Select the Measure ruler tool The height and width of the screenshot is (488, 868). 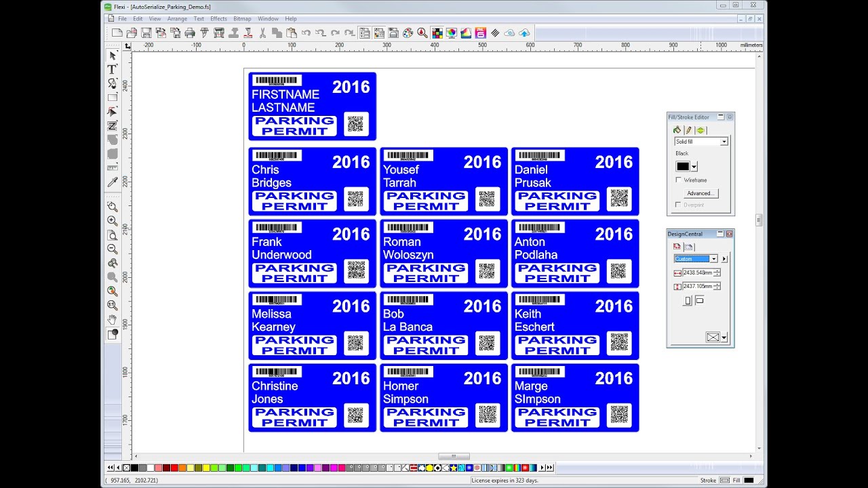pyautogui.click(x=113, y=168)
